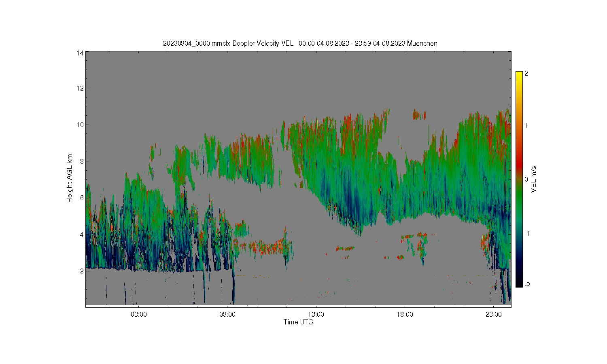Select the 18:00 time tick label
This screenshot has height=364, width=607.
(x=405, y=314)
